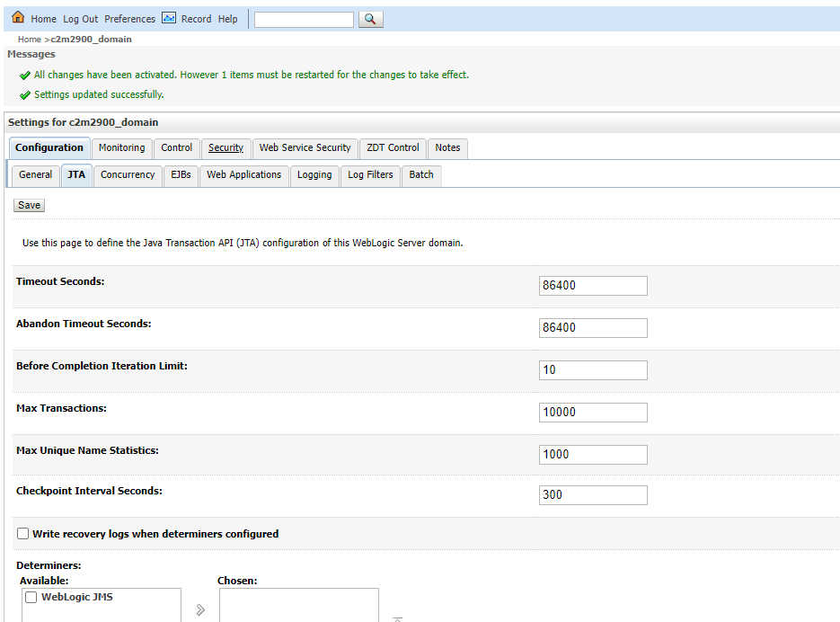The image size is (840, 622).
Task: Click the Abandon Timeout Seconds field
Action: [x=593, y=328]
